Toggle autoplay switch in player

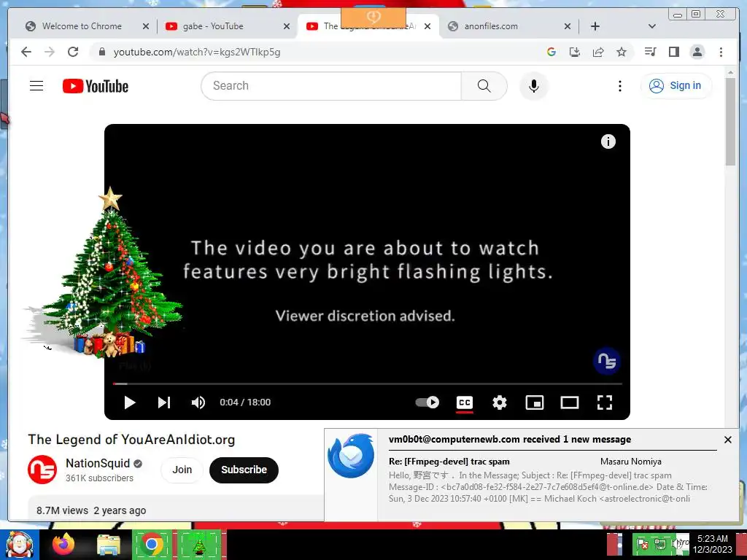[x=427, y=402]
